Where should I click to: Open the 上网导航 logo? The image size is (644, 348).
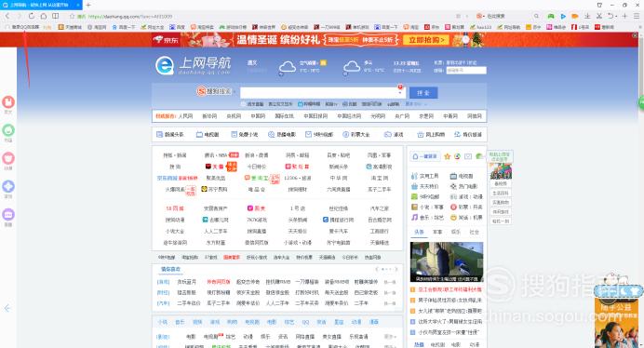click(x=193, y=65)
